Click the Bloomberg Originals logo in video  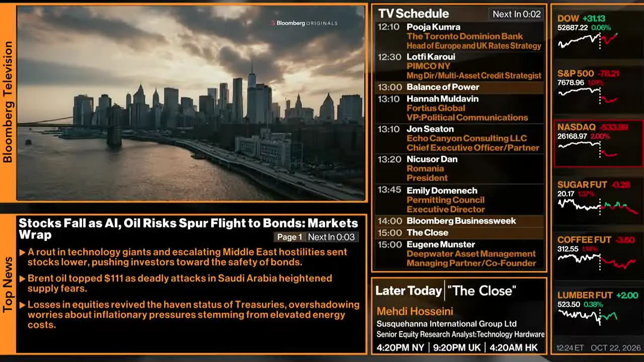point(304,23)
